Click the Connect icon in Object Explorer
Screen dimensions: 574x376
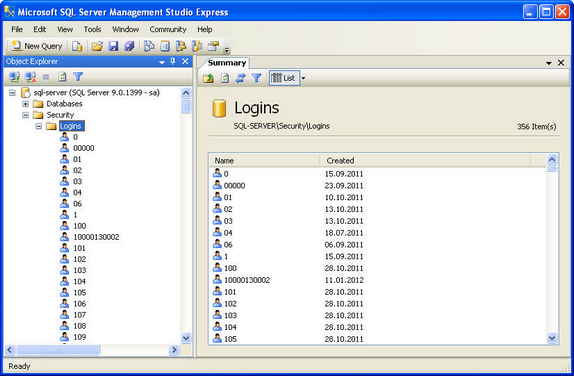[14, 77]
